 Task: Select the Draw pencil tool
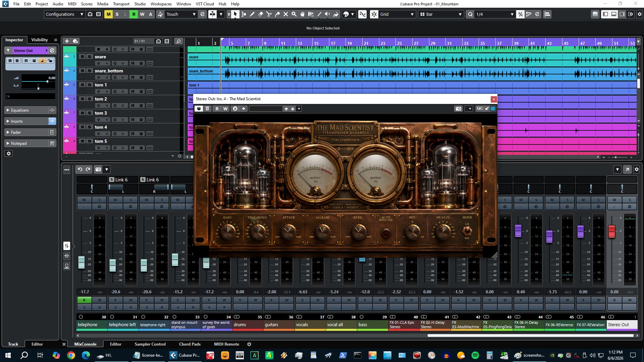pyautogui.click(x=252, y=14)
